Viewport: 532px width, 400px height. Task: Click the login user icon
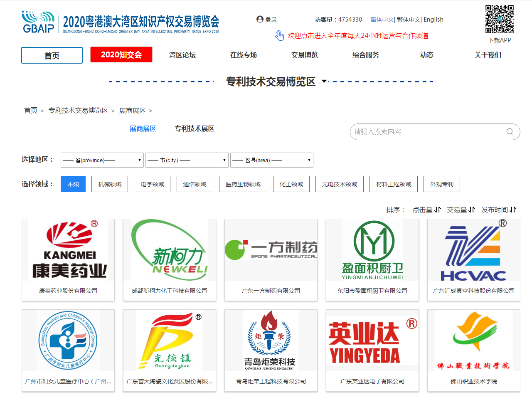click(x=260, y=19)
